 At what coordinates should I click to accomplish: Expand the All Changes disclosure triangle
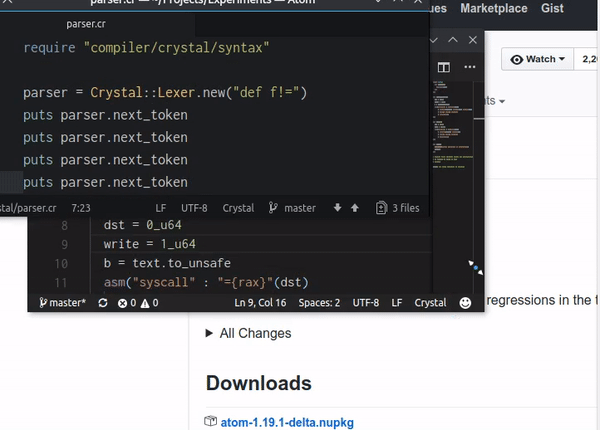click(209, 333)
